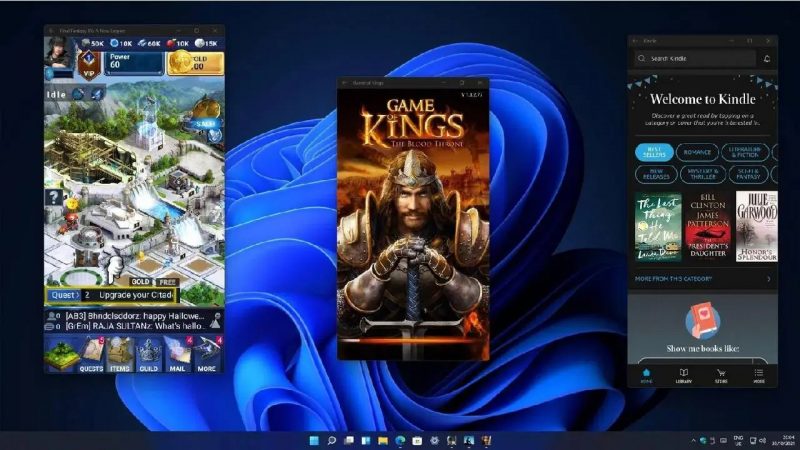The width and height of the screenshot is (800, 450).
Task: Click the 'Show me books like' illustration
Action: 703,320
